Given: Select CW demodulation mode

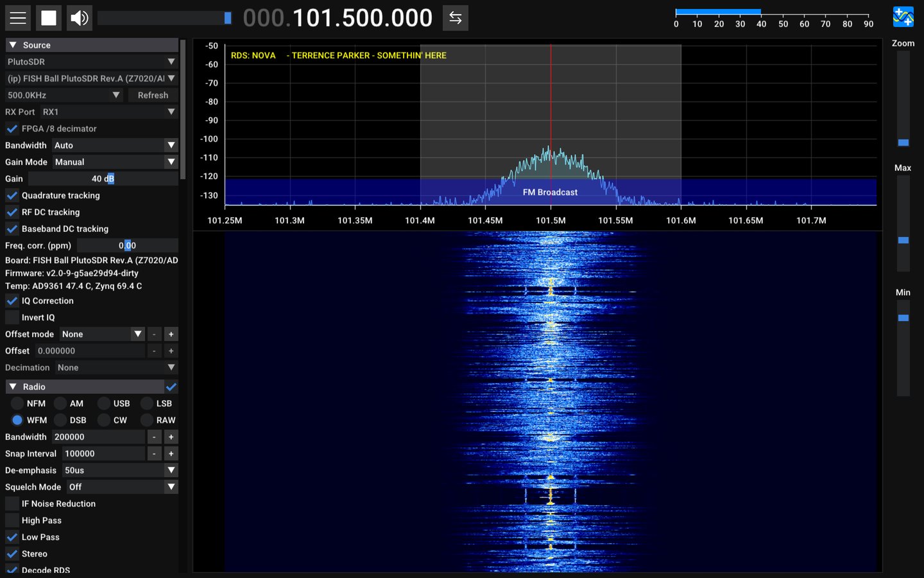Looking at the screenshot, I should [x=104, y=420].
